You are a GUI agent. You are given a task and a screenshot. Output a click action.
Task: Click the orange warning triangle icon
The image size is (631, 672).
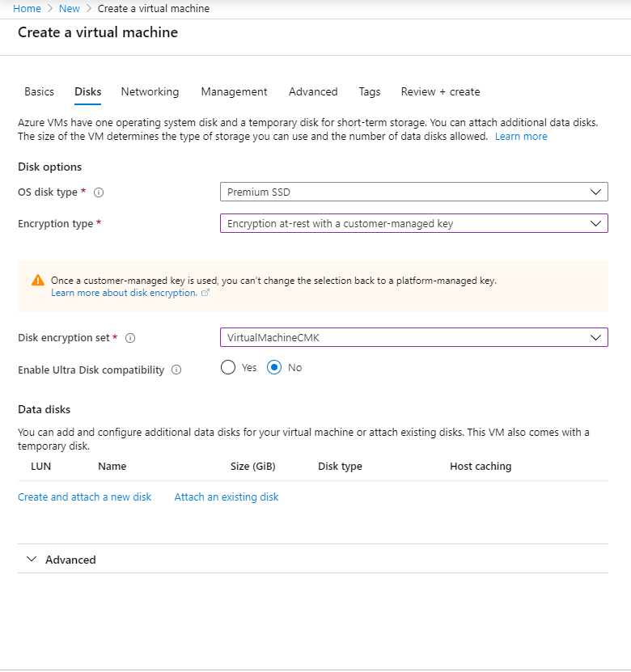[x=38, y=281]
